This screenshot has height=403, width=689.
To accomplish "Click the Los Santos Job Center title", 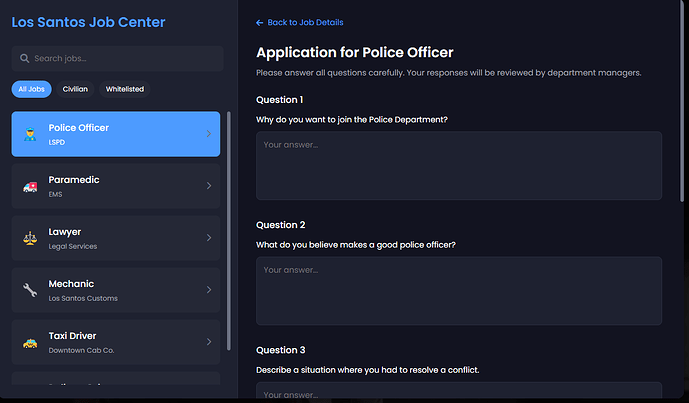I will pos(88,22).
